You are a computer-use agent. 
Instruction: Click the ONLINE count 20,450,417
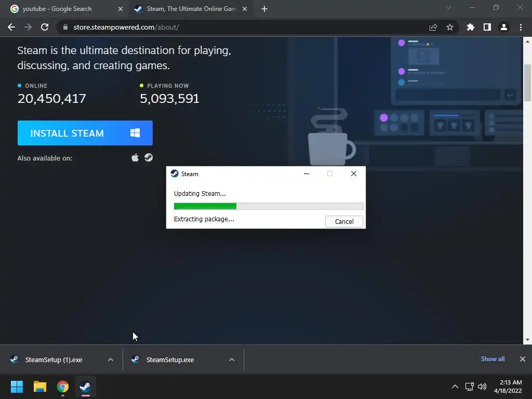pyautogui.click(x=51, y=99)
